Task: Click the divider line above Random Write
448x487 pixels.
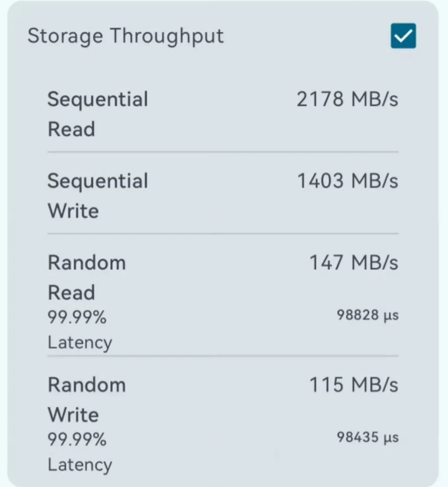Action: (x=223, y=356)
